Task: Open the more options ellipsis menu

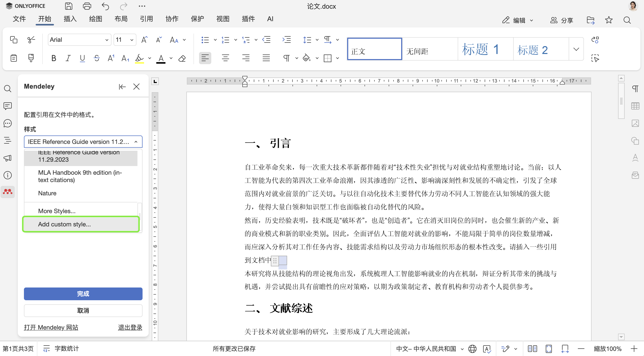Action: [x=142, y=6]
